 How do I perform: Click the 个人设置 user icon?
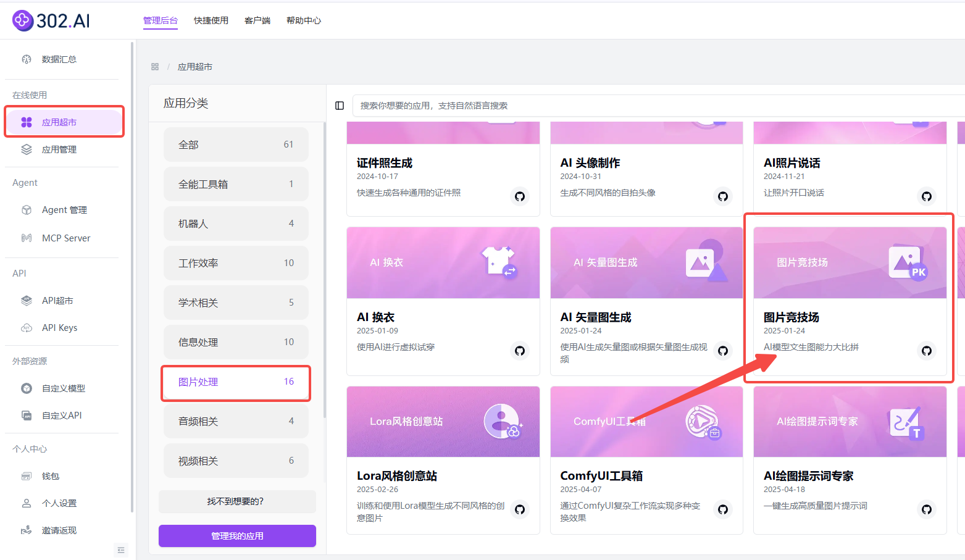point(27,503)
